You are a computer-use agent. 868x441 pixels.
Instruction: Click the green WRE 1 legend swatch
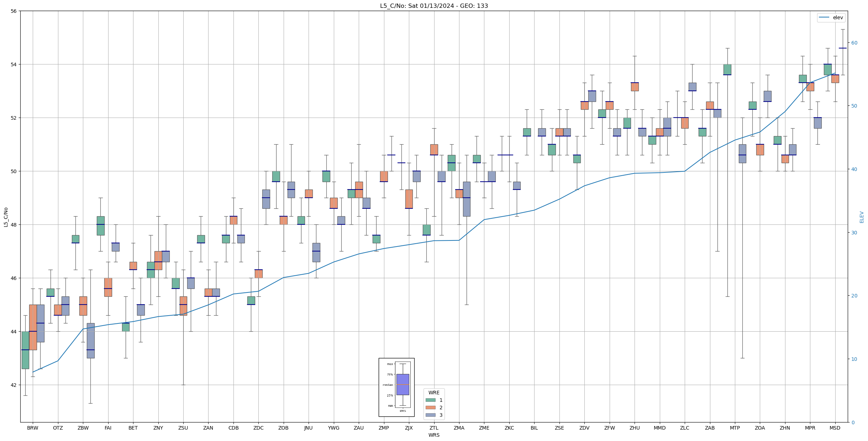[x=430, y=400]
